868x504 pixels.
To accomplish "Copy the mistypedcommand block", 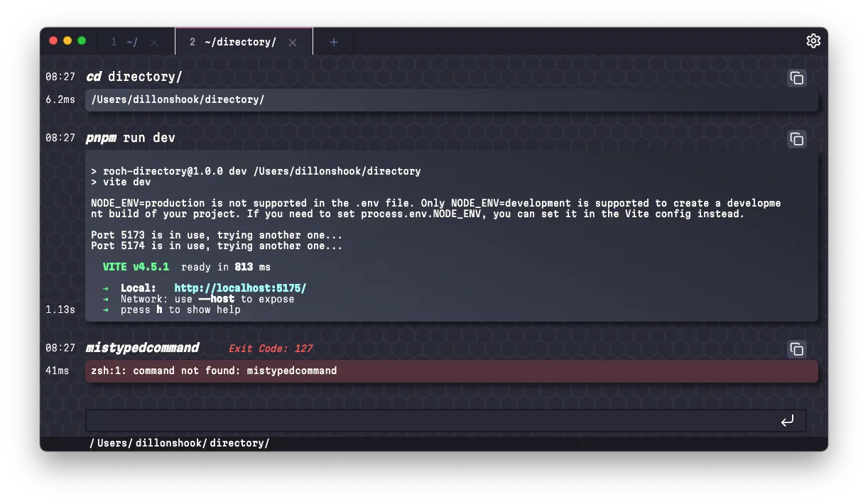I will [x=797, y=349].
